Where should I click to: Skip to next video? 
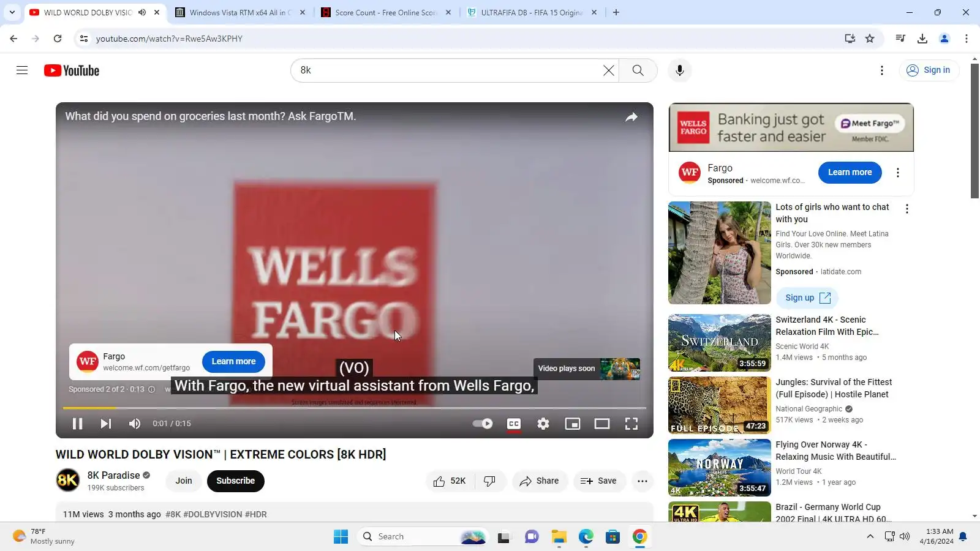click(105, 424)
